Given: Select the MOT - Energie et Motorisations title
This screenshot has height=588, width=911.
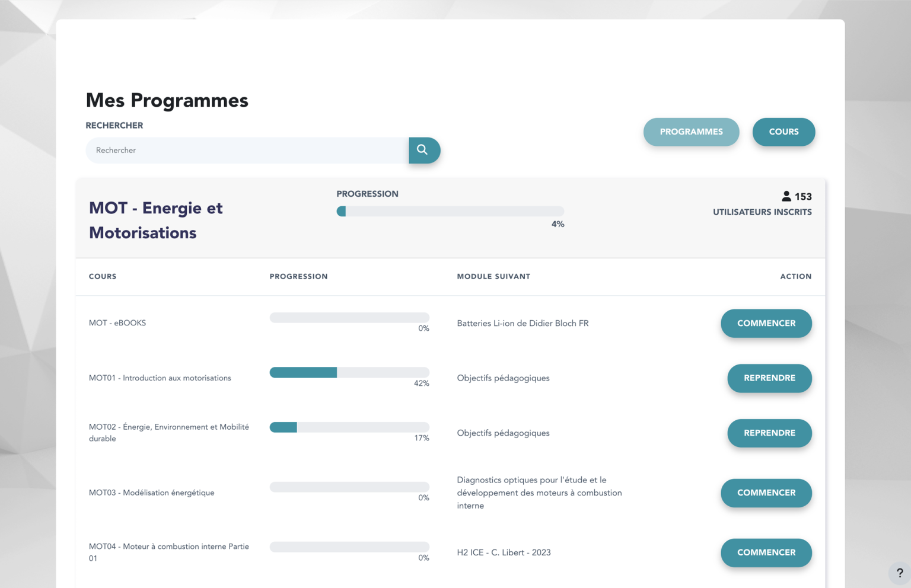Looking at the screenshot, I should coord(155,220).
